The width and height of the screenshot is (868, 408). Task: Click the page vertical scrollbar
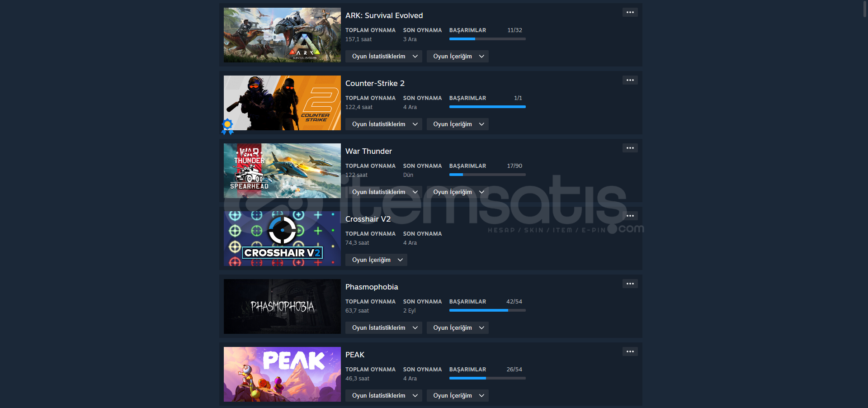(x=865, y=9)
